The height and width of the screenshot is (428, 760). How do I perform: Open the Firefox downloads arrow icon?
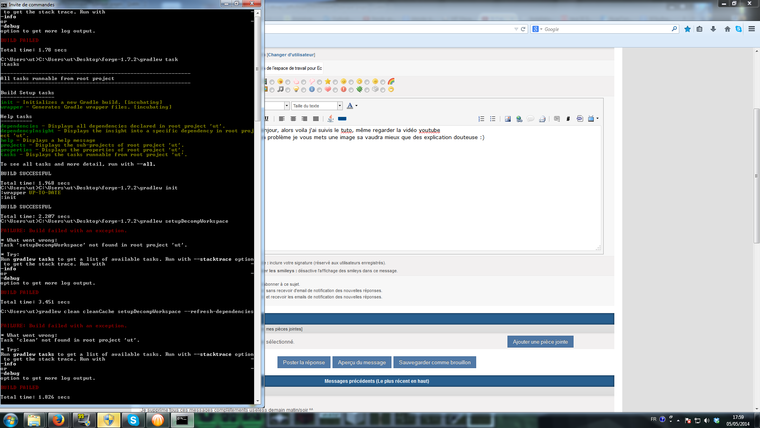click(x=688, y=29)
